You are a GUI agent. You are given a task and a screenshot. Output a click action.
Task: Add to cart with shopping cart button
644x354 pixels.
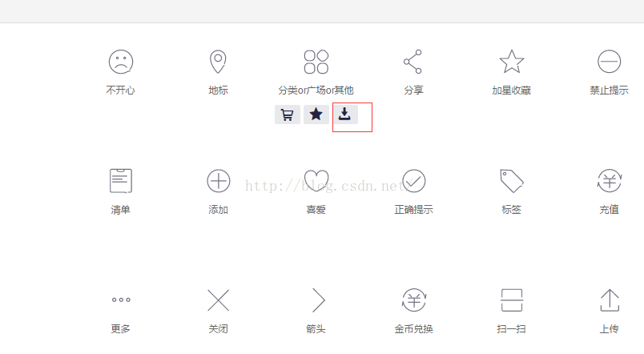pos(287,115)
